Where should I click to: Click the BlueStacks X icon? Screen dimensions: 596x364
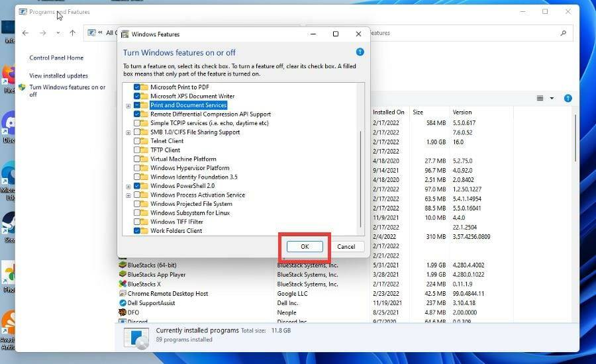point(123,284)
